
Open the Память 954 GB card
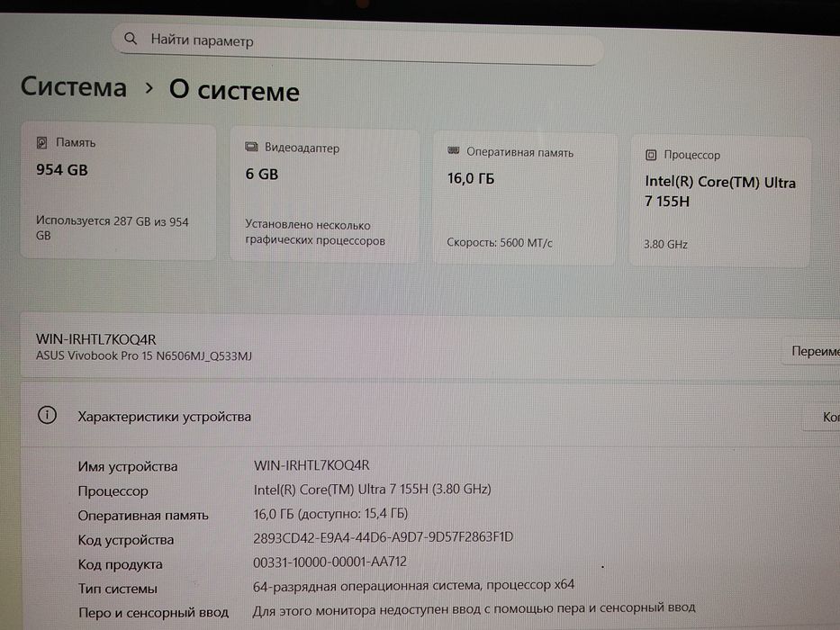pos(119,192)
